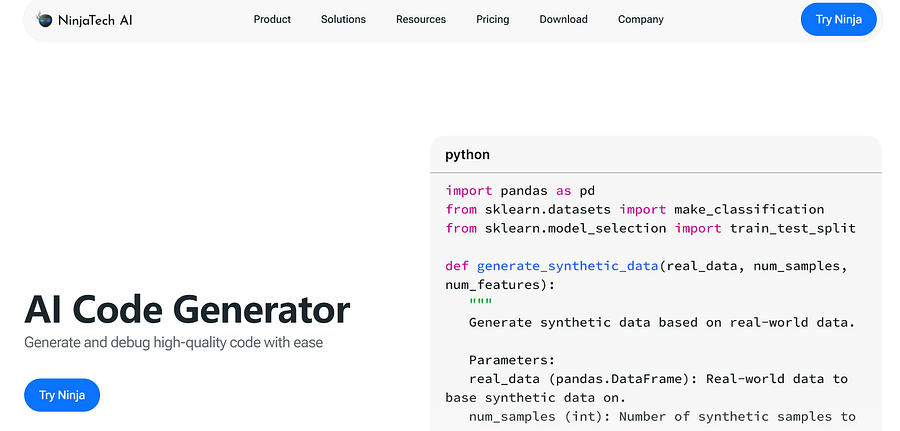Click the num_samples (int) docstring line
This screenshot has width=900, height=431.
tap(662, 417)
